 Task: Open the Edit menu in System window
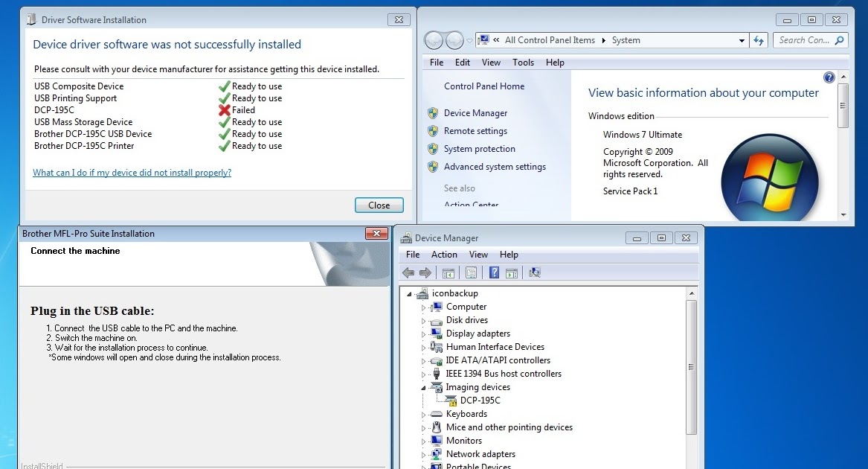point(462,63)
